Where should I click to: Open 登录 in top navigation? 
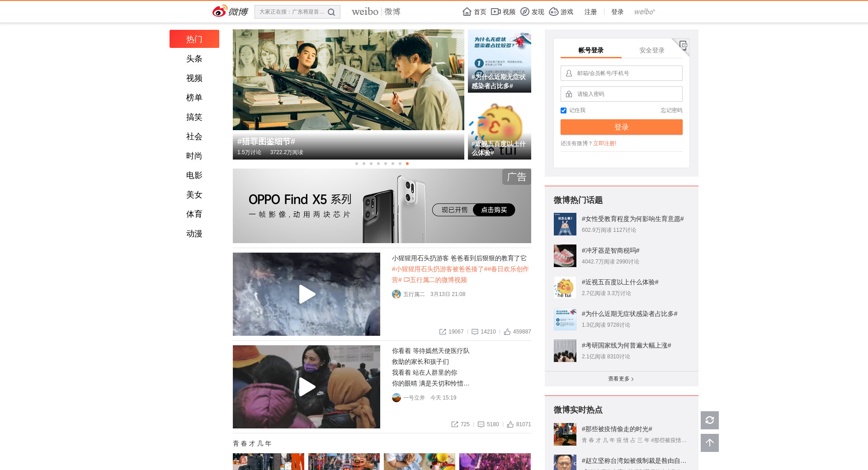tap(617, 12)
